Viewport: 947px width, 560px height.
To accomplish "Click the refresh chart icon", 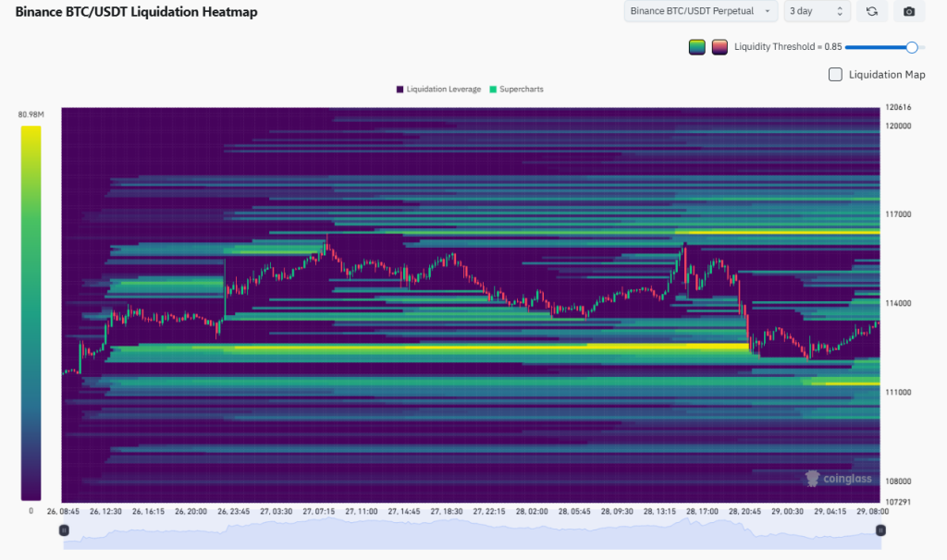I will (x=871, y=11).
